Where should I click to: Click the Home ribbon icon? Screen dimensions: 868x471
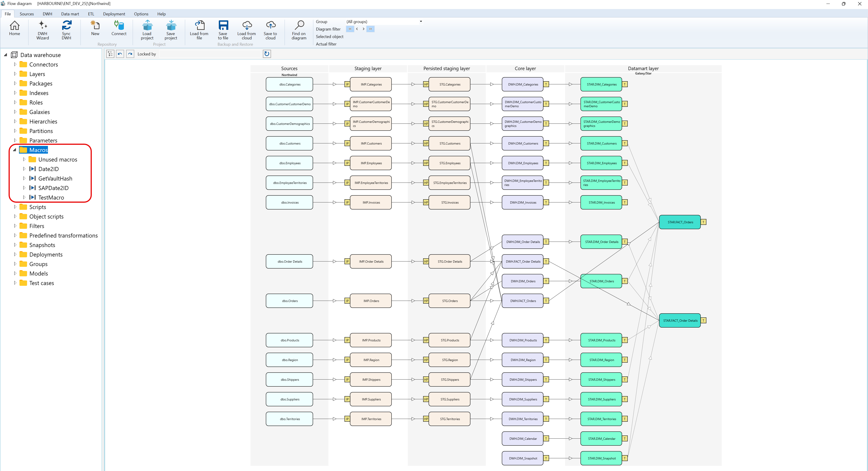(x=14, y=28)
